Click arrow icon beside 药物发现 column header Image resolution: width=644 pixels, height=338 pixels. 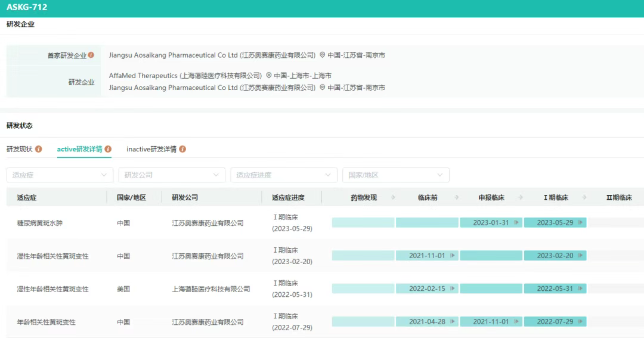(x=392, y=197)
